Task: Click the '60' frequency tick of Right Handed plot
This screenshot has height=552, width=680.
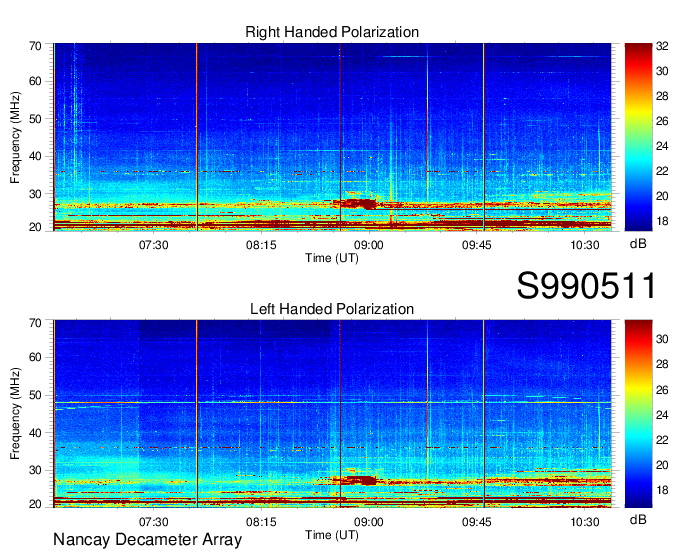Action: point(35,82)
